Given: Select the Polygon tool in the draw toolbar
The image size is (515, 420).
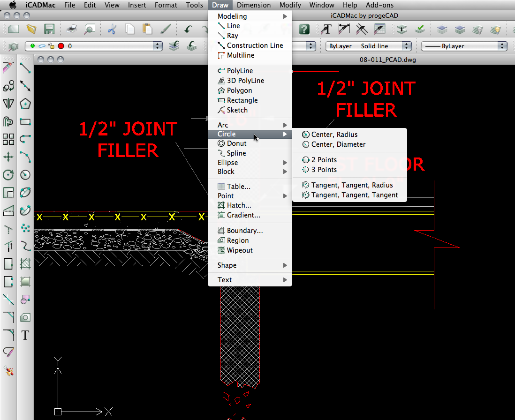Looking at the screenshot, I should (x=25, y=104).
